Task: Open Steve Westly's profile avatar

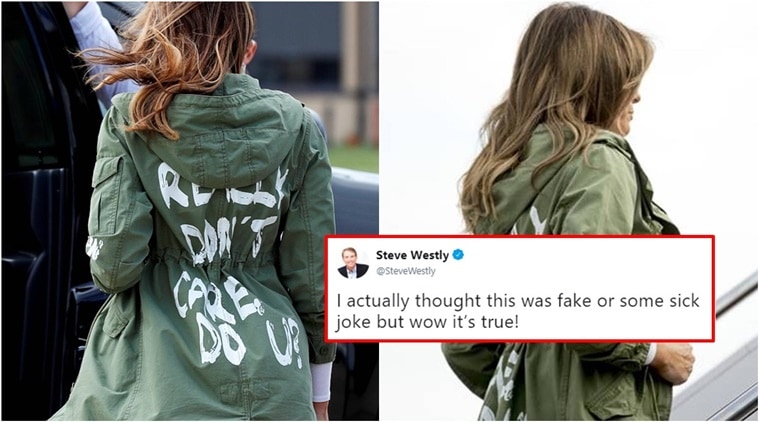Action: pos(353,263)
